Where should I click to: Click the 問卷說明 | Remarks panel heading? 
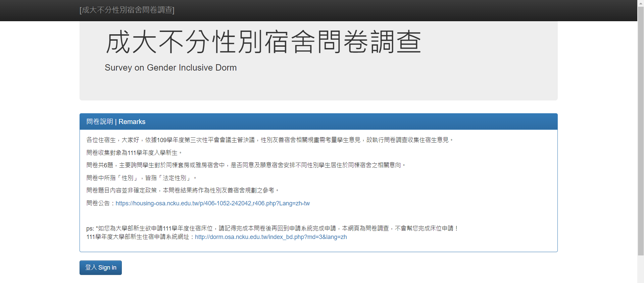coord(318,122)
